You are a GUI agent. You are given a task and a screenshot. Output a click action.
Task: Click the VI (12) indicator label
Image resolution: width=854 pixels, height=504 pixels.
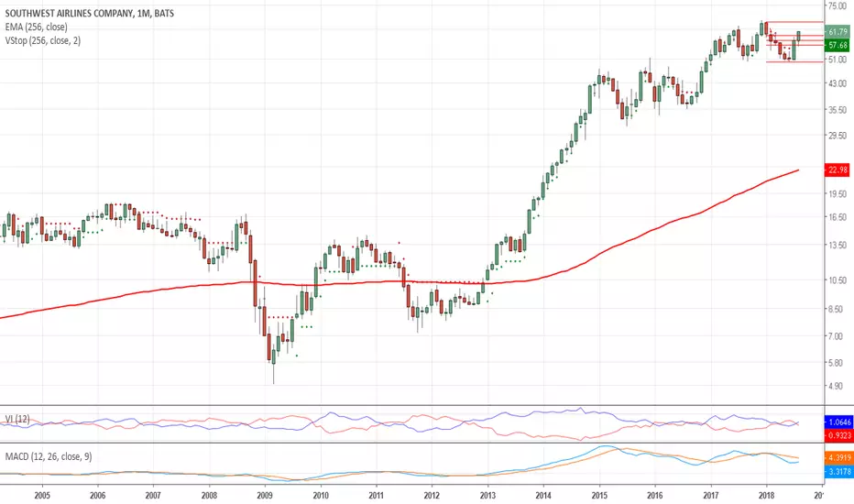coord(16,419)
